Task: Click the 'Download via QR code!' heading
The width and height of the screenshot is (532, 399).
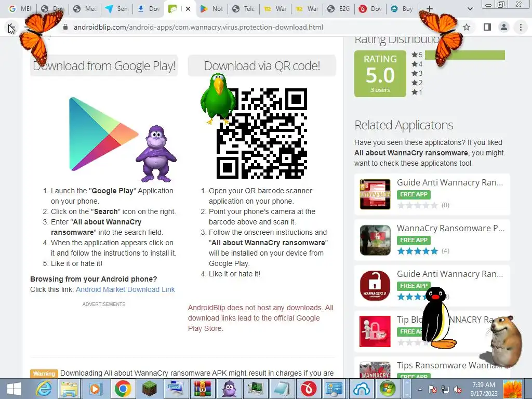Action: (x=262, y=65)
